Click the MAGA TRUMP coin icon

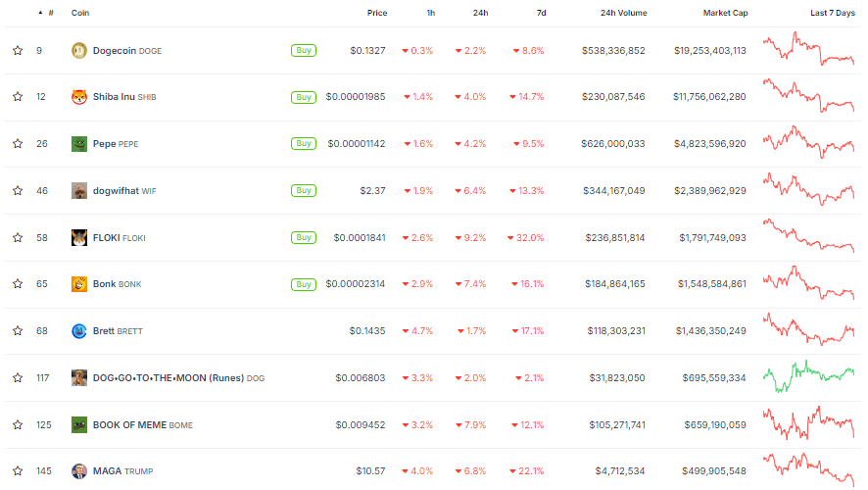79,471
